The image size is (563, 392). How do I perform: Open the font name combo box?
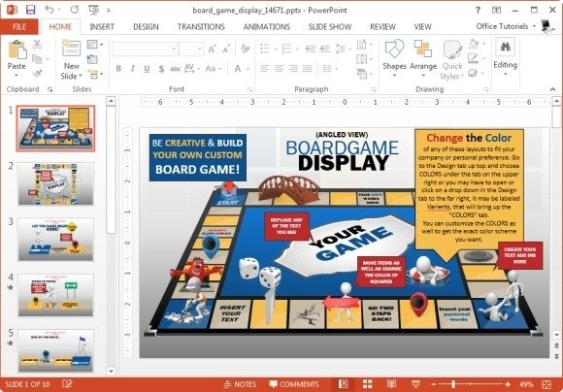point(145,49)
